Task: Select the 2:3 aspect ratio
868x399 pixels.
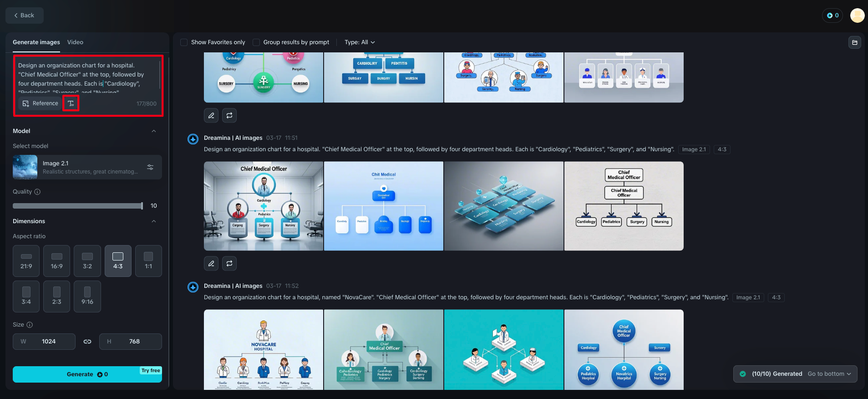Action: tap(57, 297)
